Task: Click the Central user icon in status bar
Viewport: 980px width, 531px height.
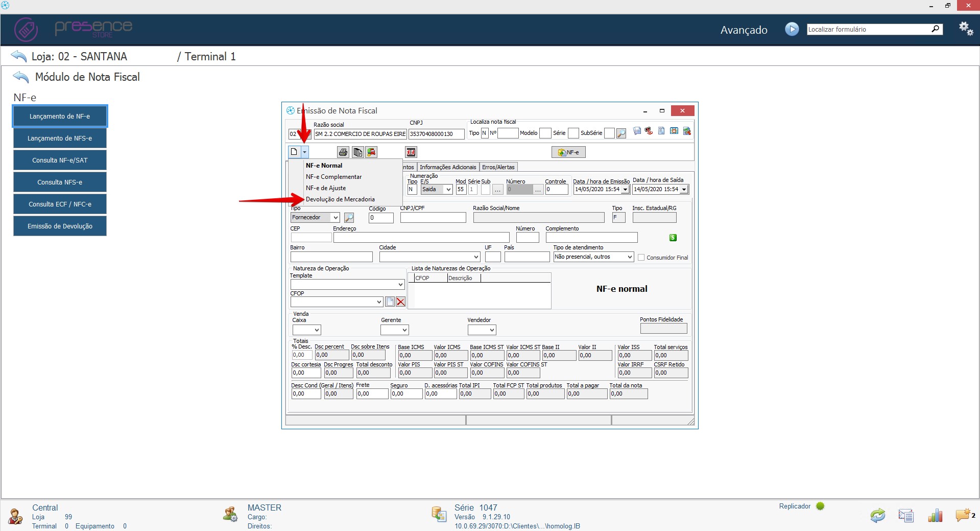Action: (16, 516)
